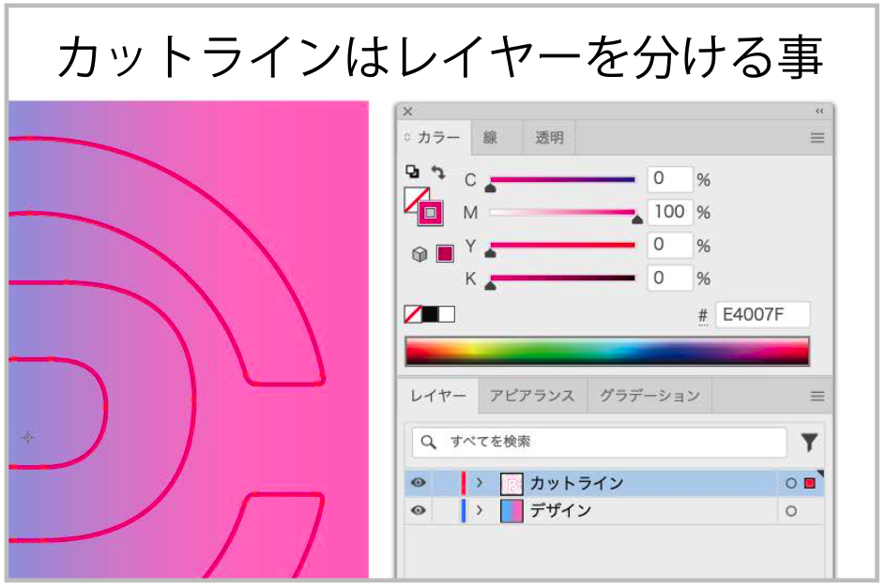Open the アピアランス tab
The image size is (886, 588).
(531, 396)
